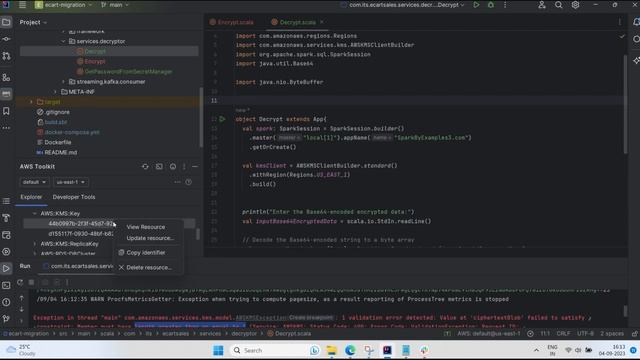Open the main branch dropdown
This screenshot has height=360, width=640.
(x=115, y=5)
